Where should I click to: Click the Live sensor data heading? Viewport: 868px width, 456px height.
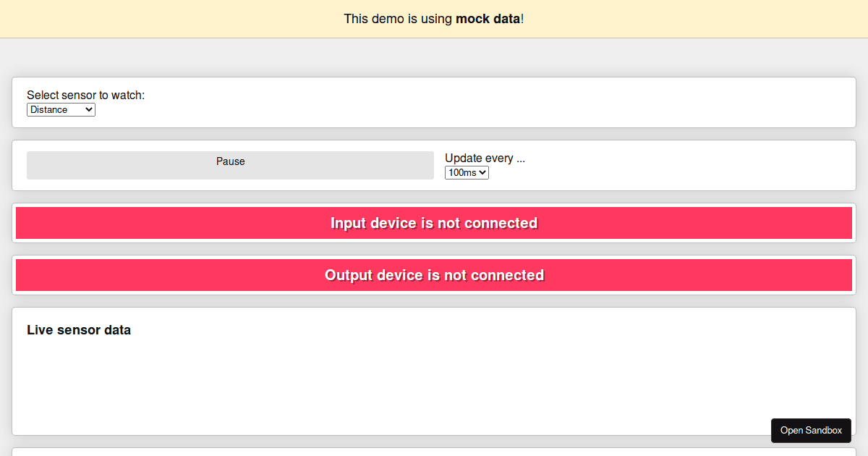click(79, 329)
